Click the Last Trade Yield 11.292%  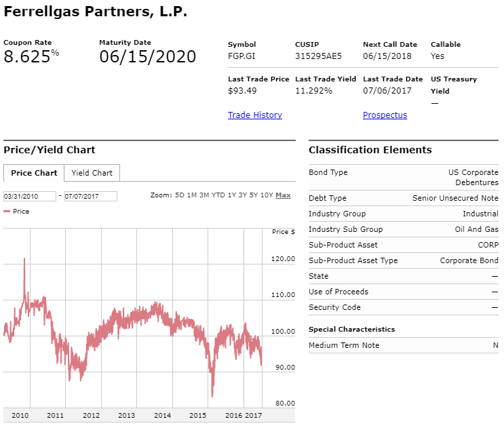click(x=313, y=91)
